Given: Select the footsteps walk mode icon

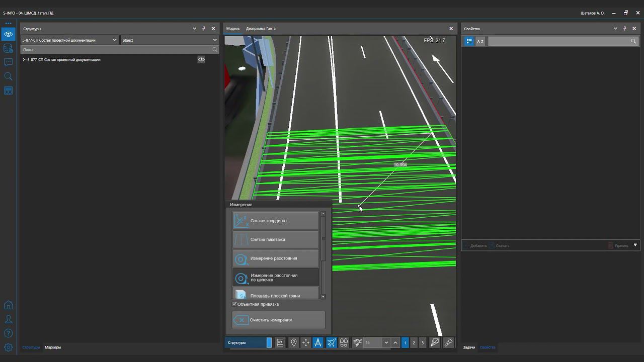Looking at the screenshot, I should 344,342.
